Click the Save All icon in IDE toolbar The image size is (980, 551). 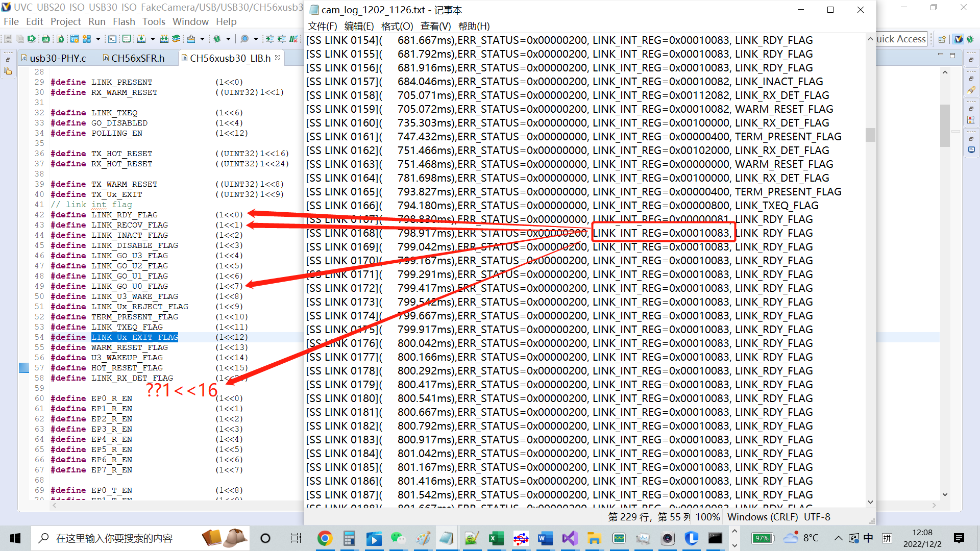click(20, 39)
